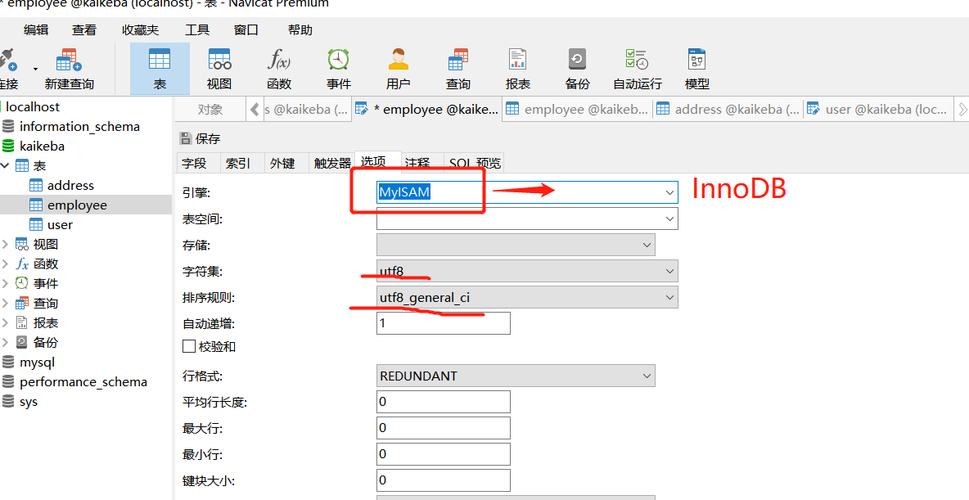Click the 键块大小 input field

pos(443,480)
